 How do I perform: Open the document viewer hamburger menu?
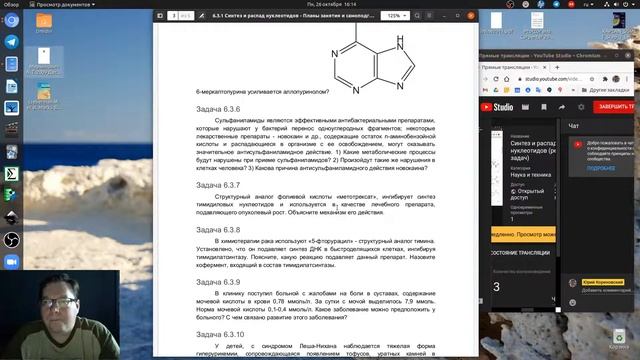[429, 16]
